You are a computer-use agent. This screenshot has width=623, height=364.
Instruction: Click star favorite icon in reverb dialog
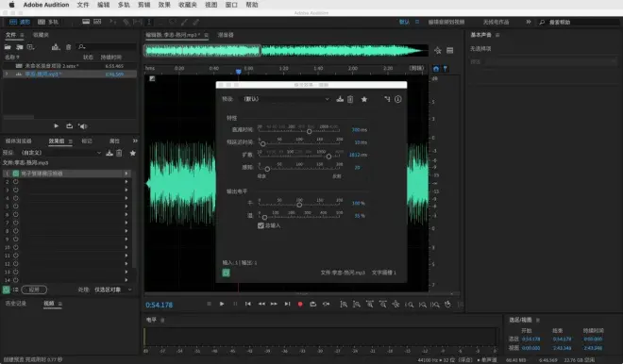pyautogui.click(x=364, y=99)
